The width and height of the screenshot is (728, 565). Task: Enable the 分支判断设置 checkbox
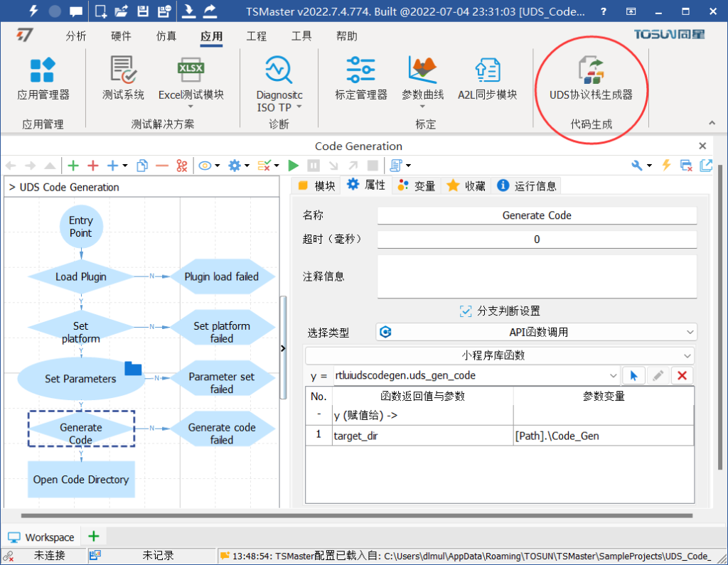[x=465, y=310]
